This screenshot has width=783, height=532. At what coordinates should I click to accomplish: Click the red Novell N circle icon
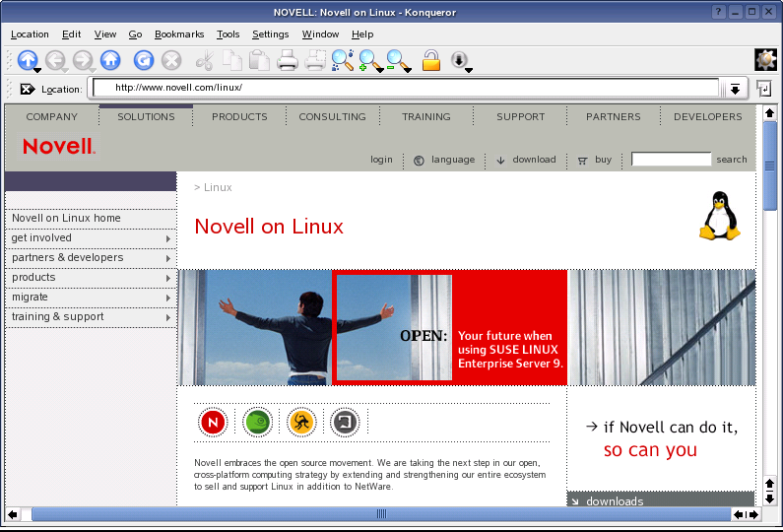[x=213, y=423]
